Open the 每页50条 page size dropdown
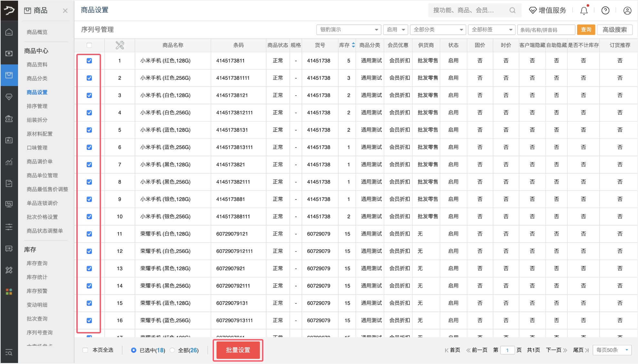Image resolution: width=638 pixels, height=364 pixels. pos(612,350)
